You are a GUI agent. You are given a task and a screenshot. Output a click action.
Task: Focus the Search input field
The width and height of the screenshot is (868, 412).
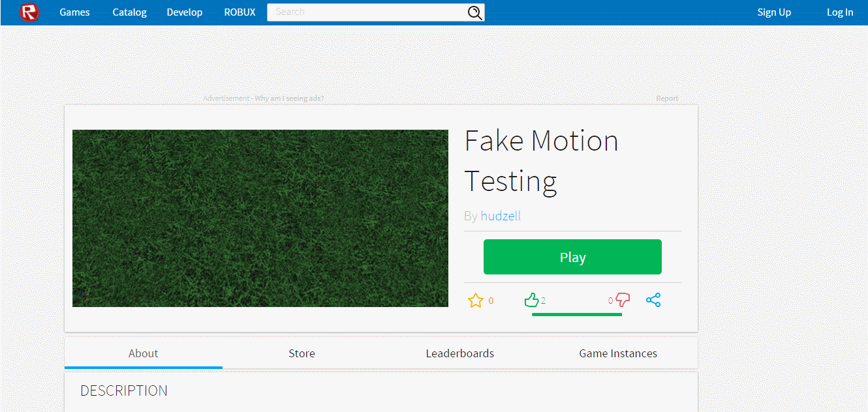click(367, 12)
